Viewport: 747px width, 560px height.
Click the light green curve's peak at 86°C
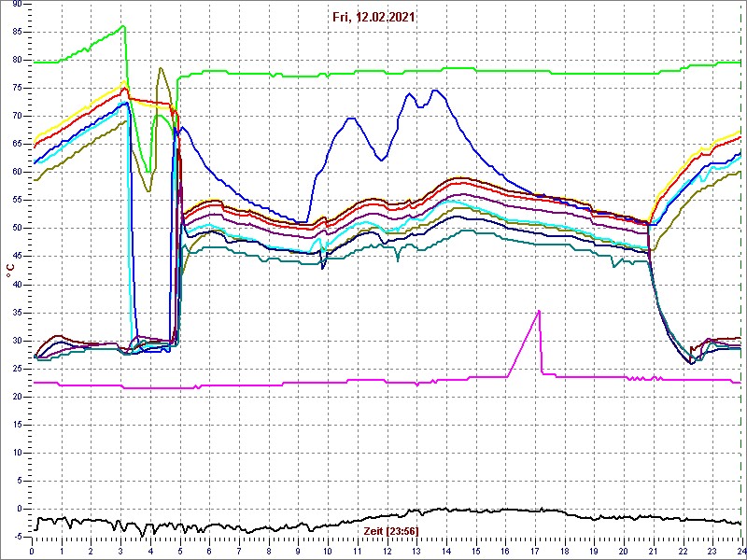tap(123, 26)
